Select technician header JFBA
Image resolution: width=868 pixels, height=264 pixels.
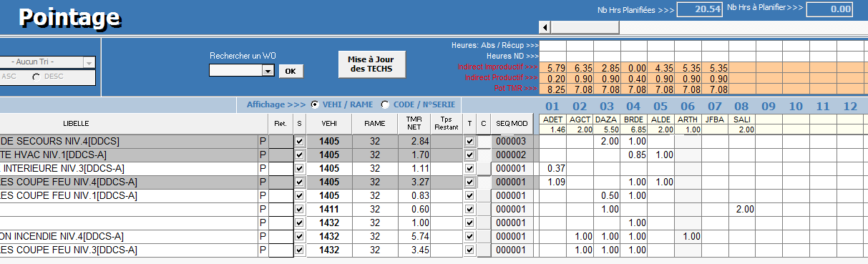pos(715,119)
